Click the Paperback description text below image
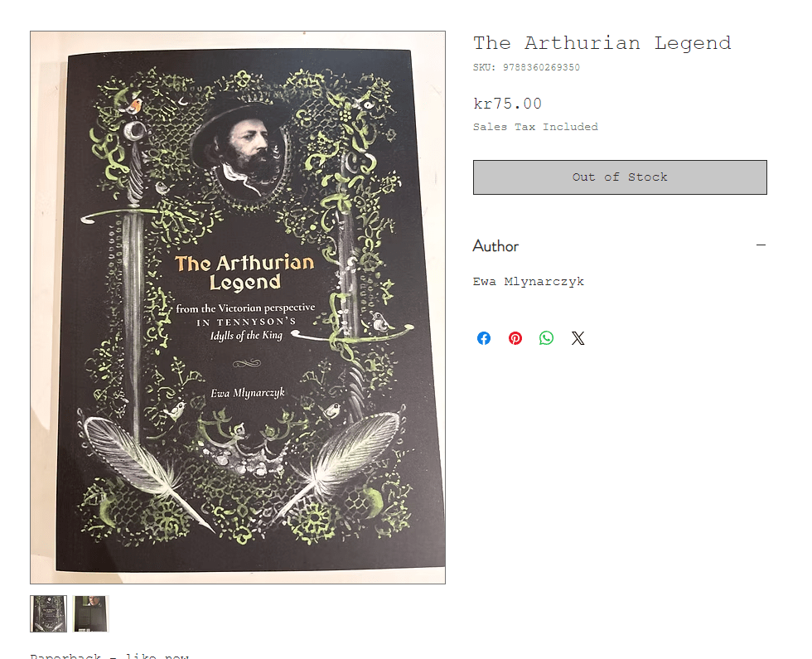Screen dimensions: 812x659 click(109, 656)
